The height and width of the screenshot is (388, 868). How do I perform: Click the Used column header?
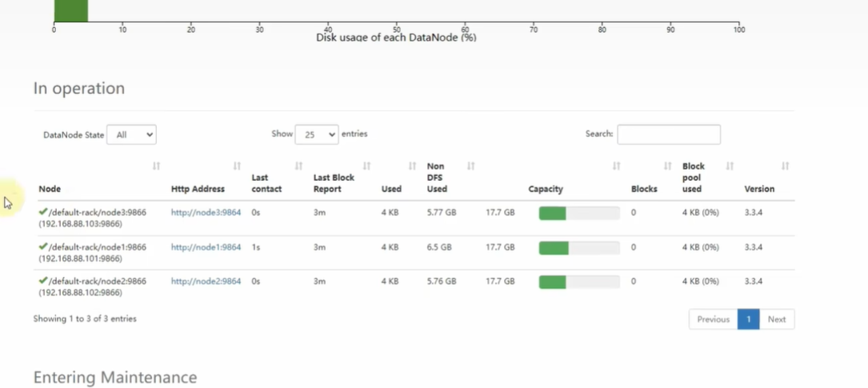tap(391, 189)
